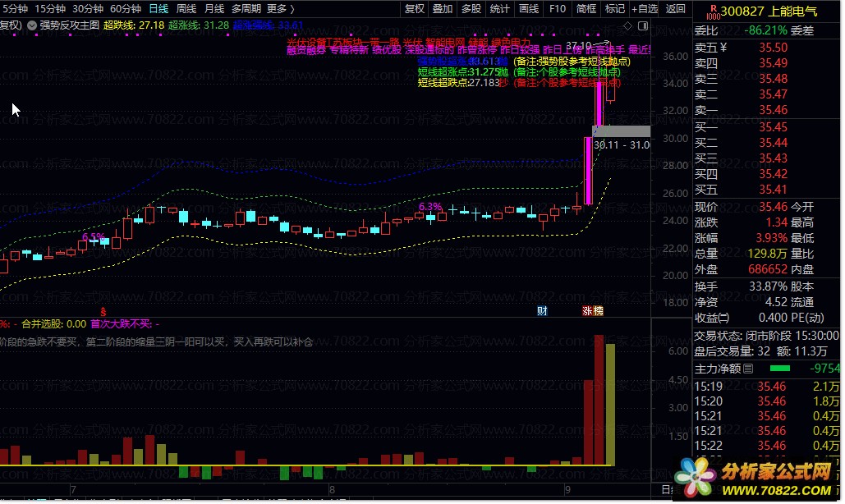The image size is (845, 504).
Task: Click the 15:20 tick trade row
Action: (767, 401)
